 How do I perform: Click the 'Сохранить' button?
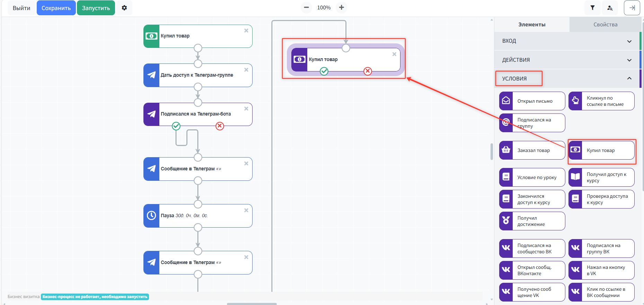pos(56,8)
